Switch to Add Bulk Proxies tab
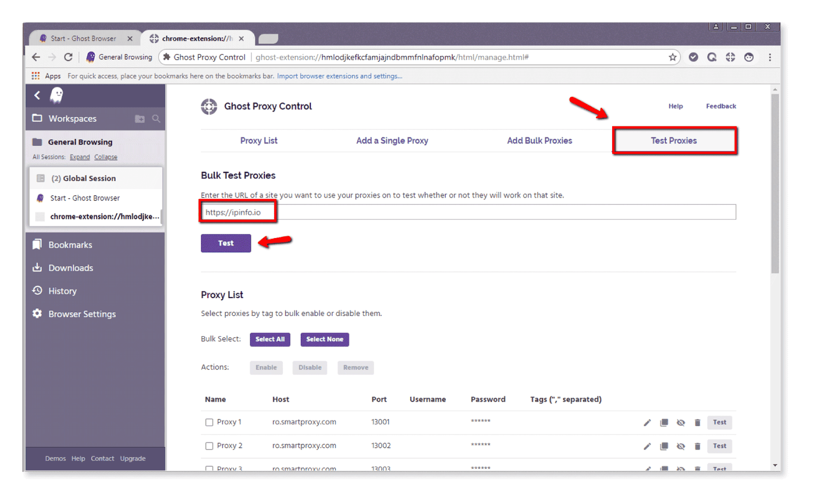 [x=539, y=141]
